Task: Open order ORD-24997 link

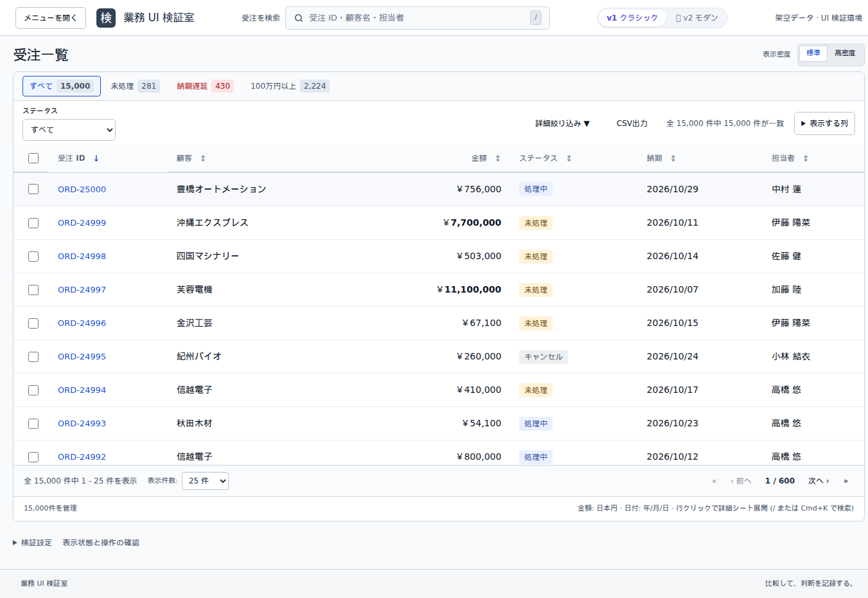Action: point(82,289)
